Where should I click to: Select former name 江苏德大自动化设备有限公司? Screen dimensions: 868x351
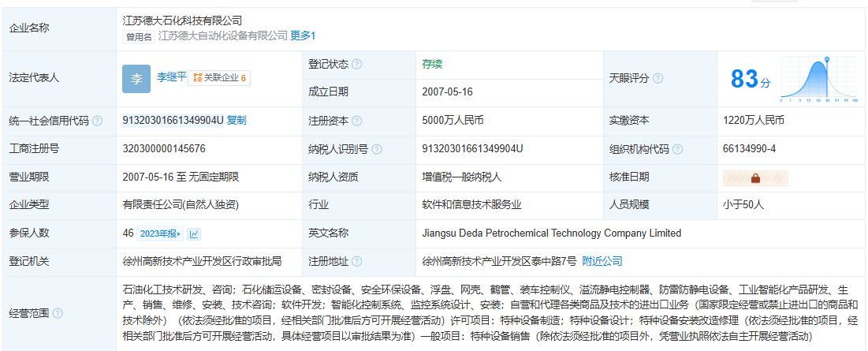point(222,36)
